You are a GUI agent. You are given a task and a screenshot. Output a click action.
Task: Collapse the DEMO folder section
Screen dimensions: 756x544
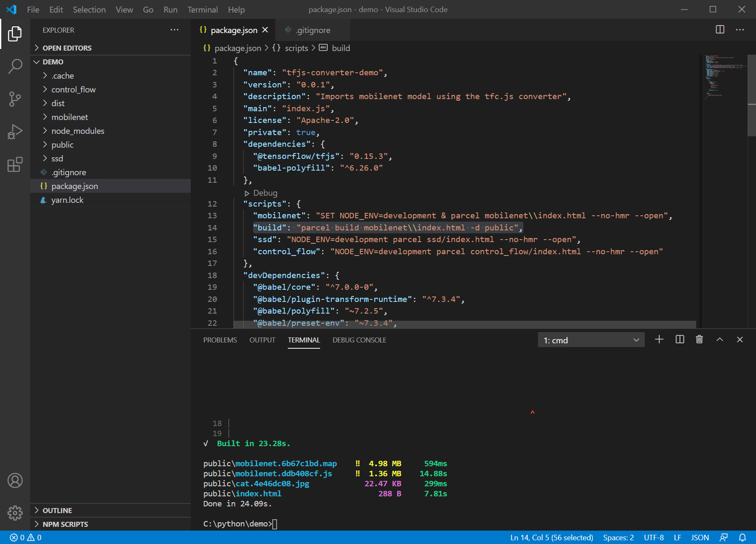[x=110, y=62]
